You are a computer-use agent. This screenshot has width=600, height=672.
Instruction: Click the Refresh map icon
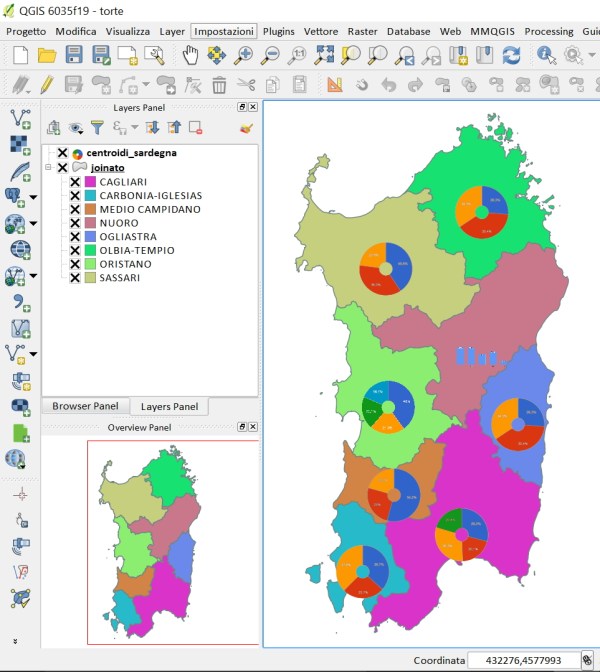(x=511, y=55)
